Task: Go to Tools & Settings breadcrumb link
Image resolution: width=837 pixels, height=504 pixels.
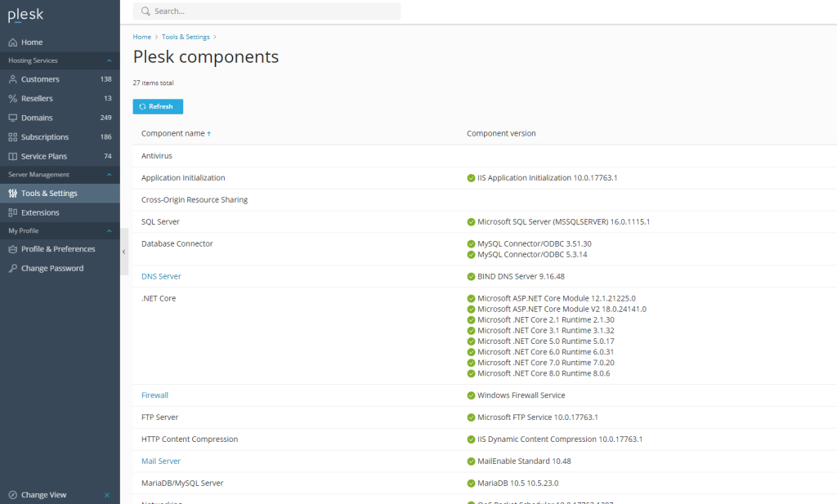Action: click(x=186, y=37)
